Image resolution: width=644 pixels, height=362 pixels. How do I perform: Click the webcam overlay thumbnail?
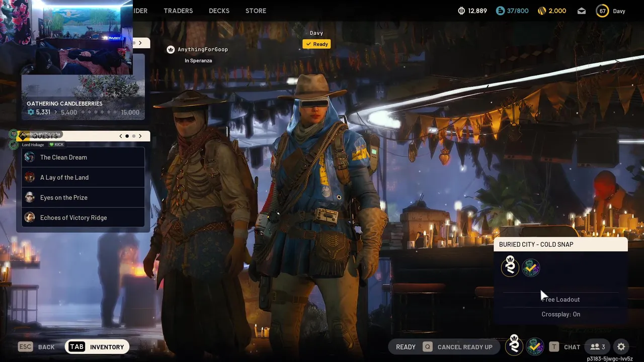pyautogui.click(x=66, y=37)
